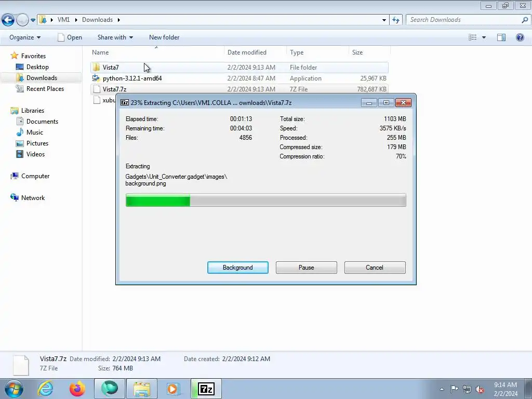This screenshot has width=532, height=399.
Task: Launch Internet Explorer from the taskbar
Action: (46, 389)
